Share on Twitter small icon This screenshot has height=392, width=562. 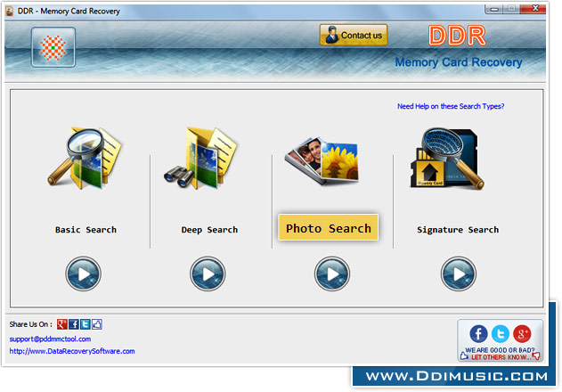[85, 324]
